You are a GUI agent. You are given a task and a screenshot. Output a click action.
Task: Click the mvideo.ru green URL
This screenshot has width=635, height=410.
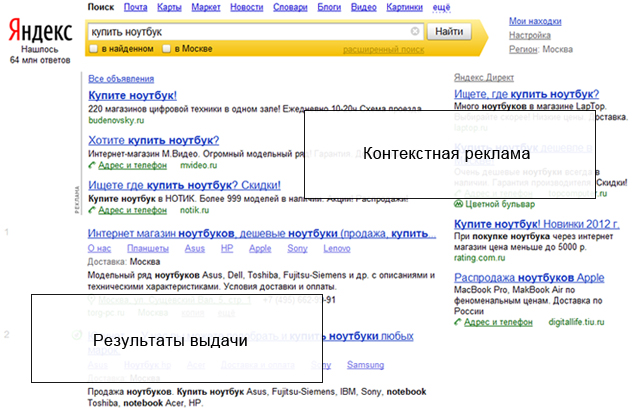pyautogui.click(x=198, y=165)
